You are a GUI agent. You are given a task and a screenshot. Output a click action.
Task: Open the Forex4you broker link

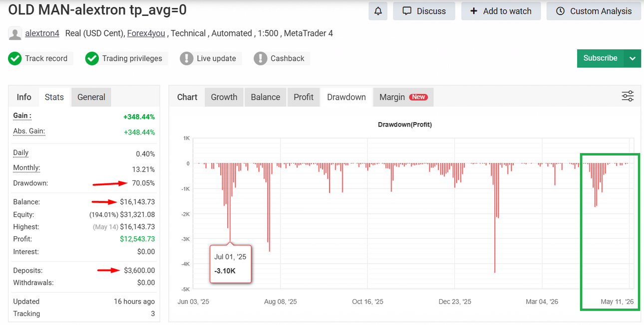click(x=147, y=33)
